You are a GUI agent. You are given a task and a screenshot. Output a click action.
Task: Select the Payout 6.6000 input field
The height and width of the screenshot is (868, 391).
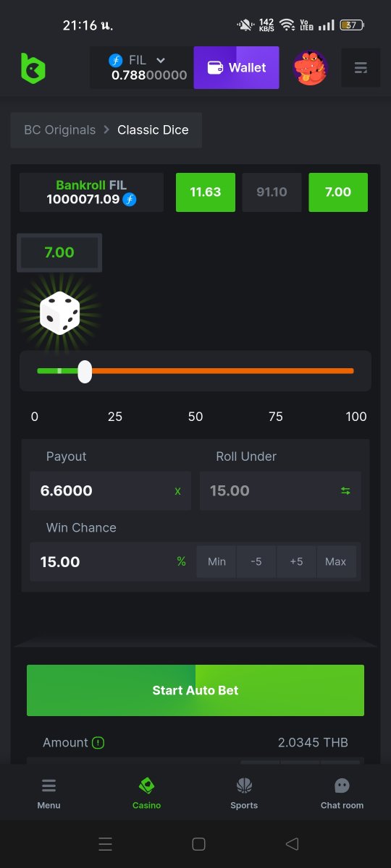[111, 491]
